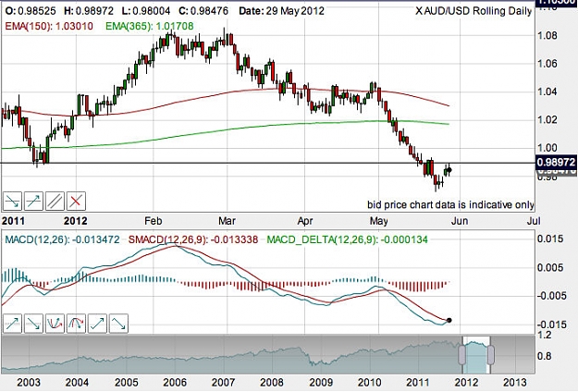The image size is (578, 392).
Task: Click the Date: 29 May 2012 readout
Action: coord(282,11)
